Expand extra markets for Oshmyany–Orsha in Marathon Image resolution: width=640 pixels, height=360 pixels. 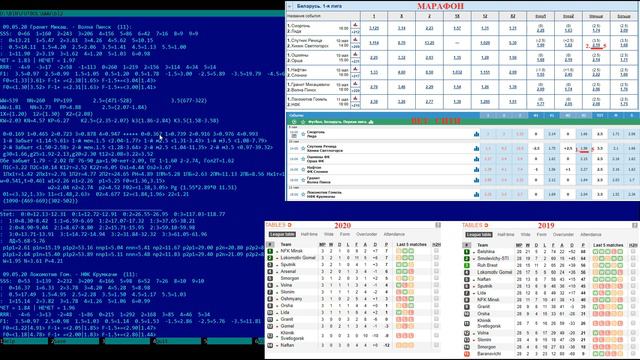click(355, 61)
